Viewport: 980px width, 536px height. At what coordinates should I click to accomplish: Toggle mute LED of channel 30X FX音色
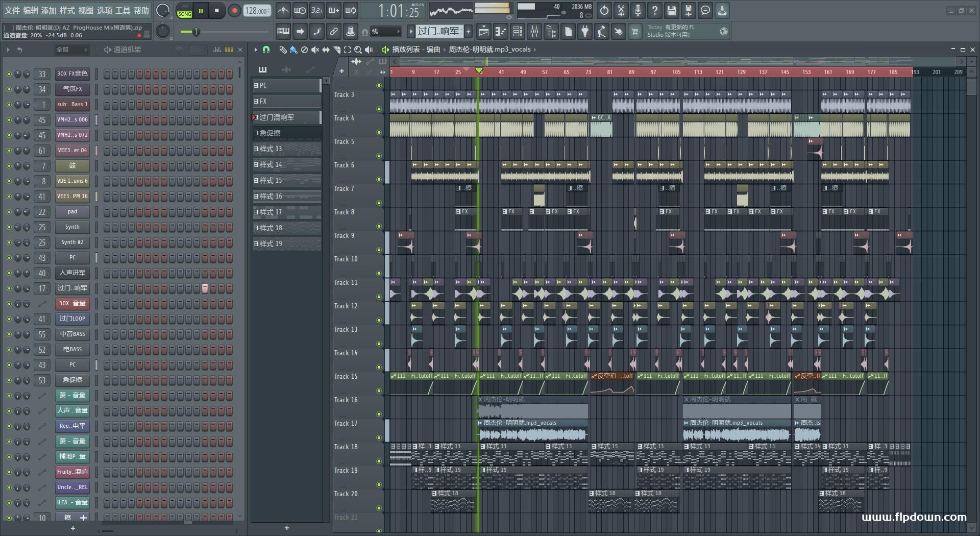tap(9, 74)
